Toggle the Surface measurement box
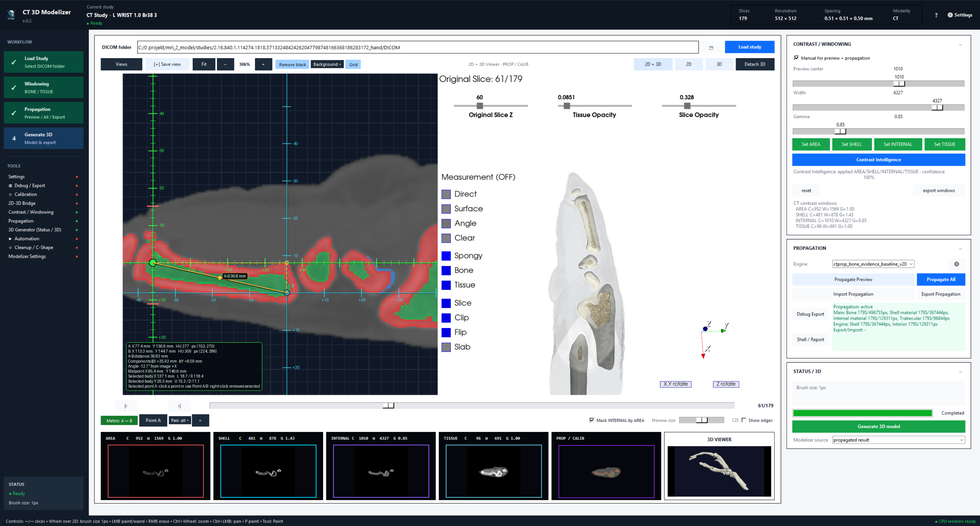Image resolution: width=980 pixels, height=526 pixels. click(x=446, y=209)
